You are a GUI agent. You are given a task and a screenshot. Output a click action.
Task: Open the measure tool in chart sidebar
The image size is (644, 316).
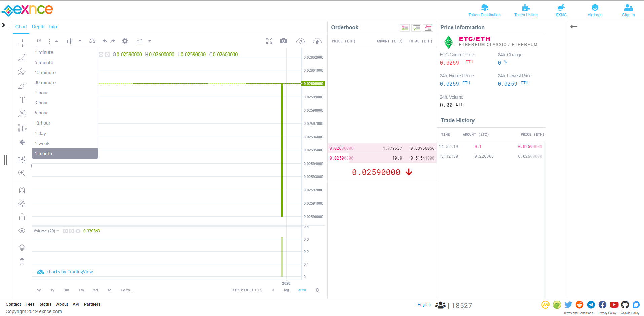pyautogui.click(x=22, y=160)
